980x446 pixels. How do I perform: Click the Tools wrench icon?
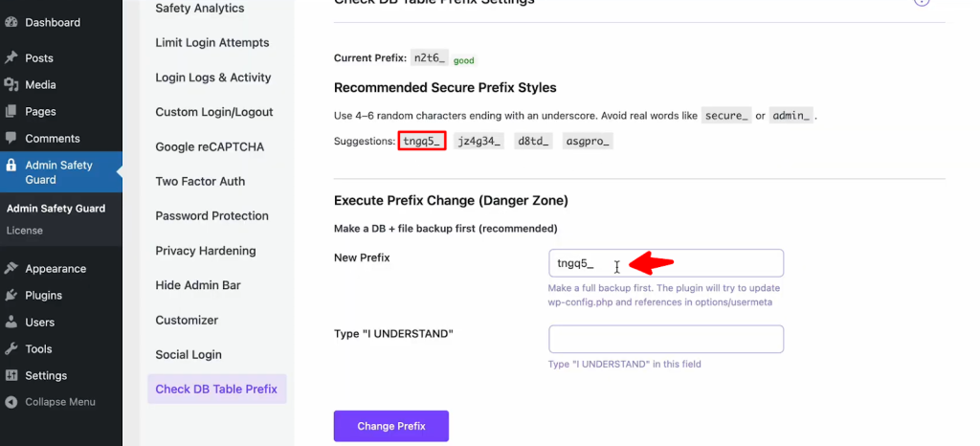click(11, 349)
